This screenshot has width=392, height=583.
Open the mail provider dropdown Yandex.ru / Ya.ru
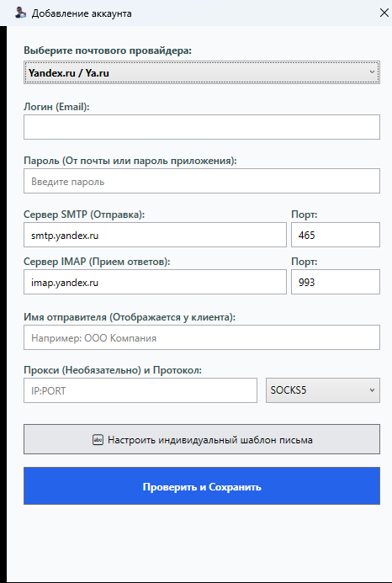[202, 72]
